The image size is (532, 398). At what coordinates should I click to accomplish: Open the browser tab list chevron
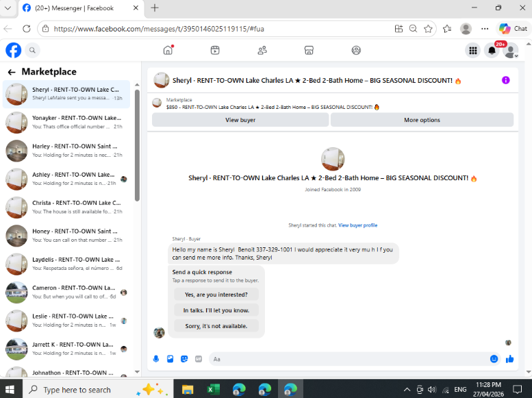[8, 8]
